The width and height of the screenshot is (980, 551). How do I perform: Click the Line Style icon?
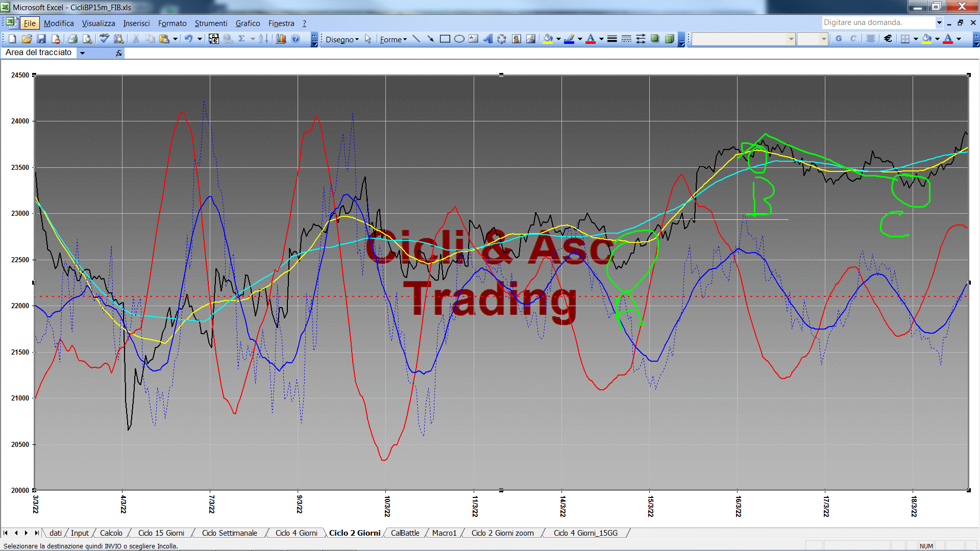612,39
